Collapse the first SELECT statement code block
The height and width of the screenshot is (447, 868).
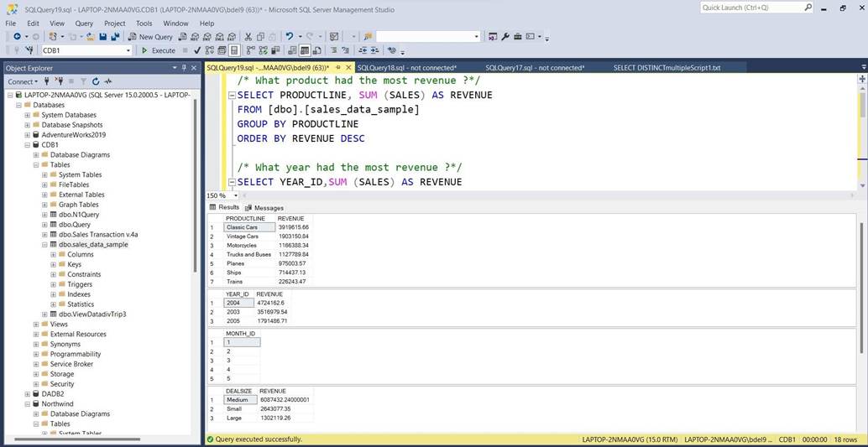[231, 96]
